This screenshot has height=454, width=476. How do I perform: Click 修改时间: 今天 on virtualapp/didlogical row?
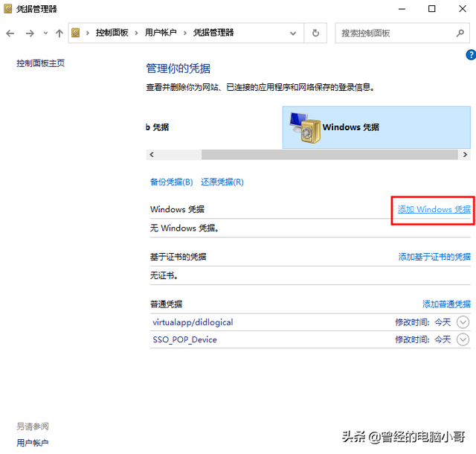(x=423, y=322)
